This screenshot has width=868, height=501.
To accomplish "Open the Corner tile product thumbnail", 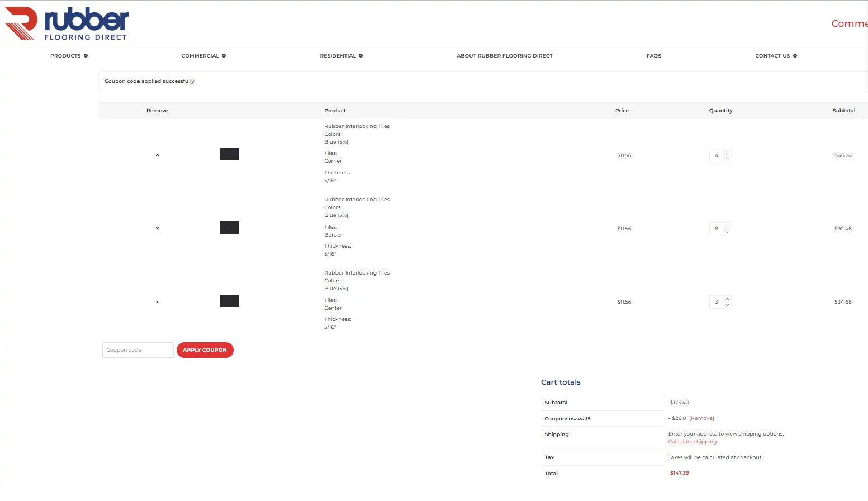I will (x=229, y=154).
